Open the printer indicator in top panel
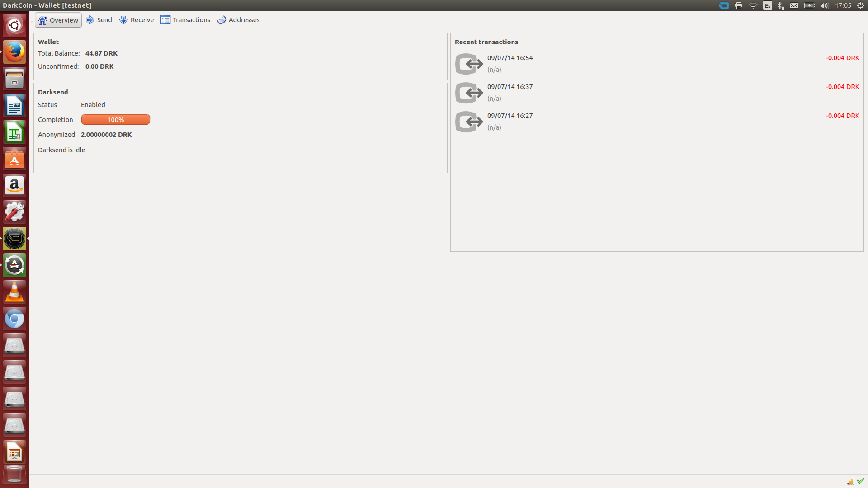868x488 pixels. 739,5
